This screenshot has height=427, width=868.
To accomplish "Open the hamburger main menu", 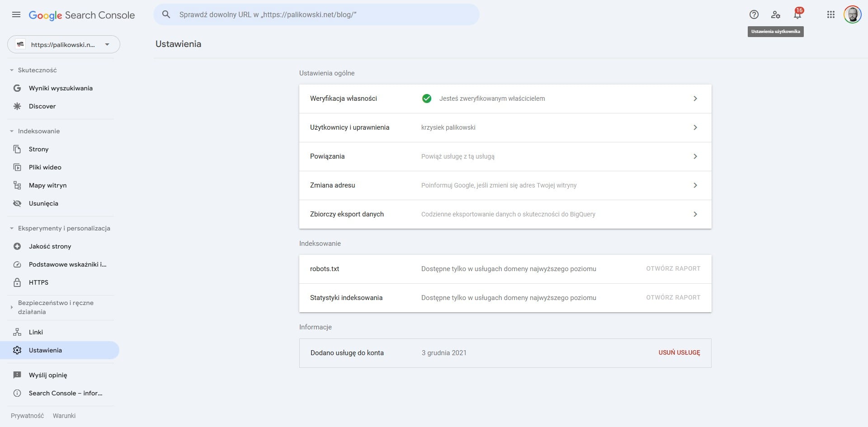I will tap(16, 14).
